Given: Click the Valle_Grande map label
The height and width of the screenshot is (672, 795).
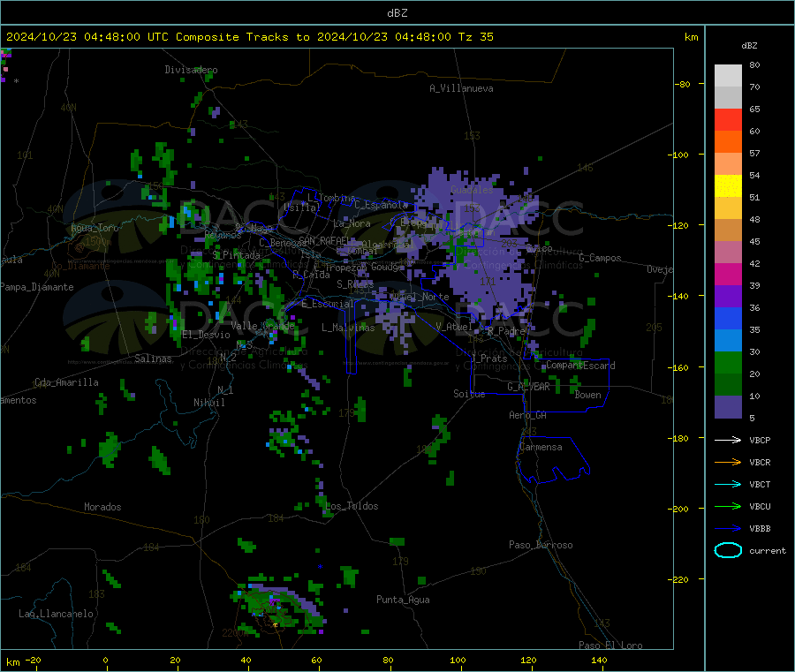Looking at the screenshot, I should point(262,326).
